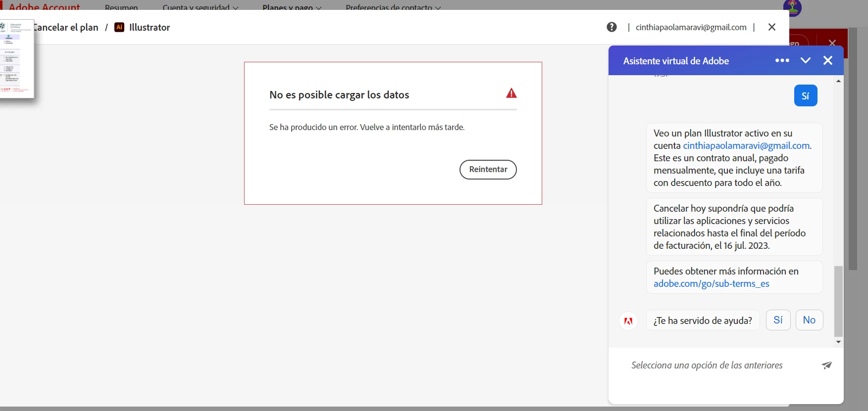Click the ¿Te ha servido de ayuda? message

(x=703, y=320)
